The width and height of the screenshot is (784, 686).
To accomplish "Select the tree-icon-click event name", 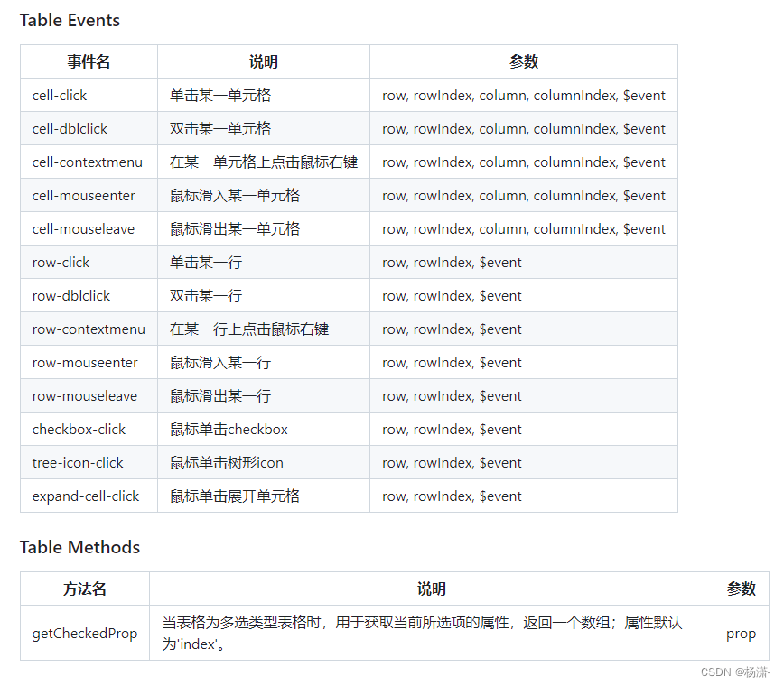I will (x=76, y=462).
